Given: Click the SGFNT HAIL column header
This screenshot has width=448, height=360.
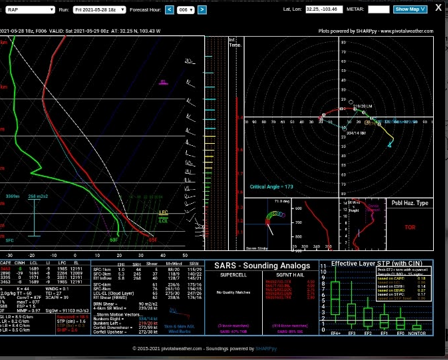Looking at the screenshot, I should click(x=290, y=275).
